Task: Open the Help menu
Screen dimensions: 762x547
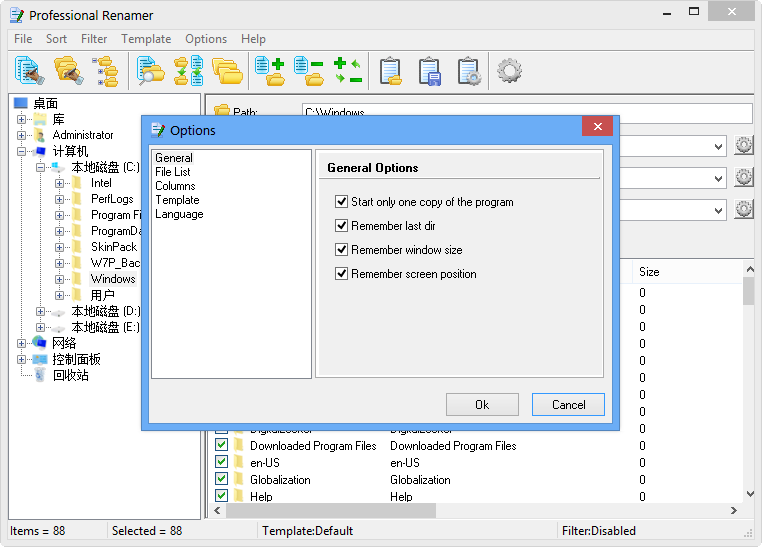Action: pyautogui.click(x=253, y=39)
